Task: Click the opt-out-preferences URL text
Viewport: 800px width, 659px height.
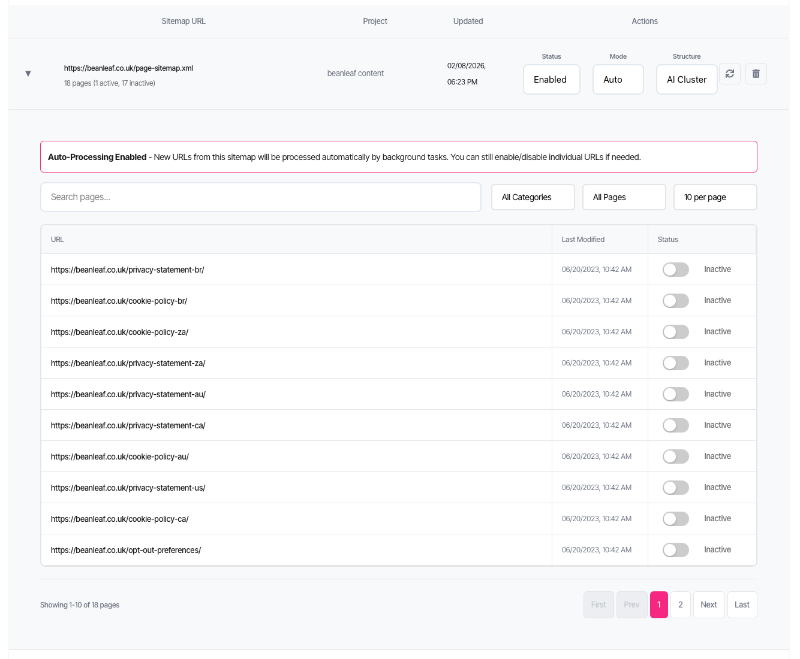Action: (x=126, y=550)
